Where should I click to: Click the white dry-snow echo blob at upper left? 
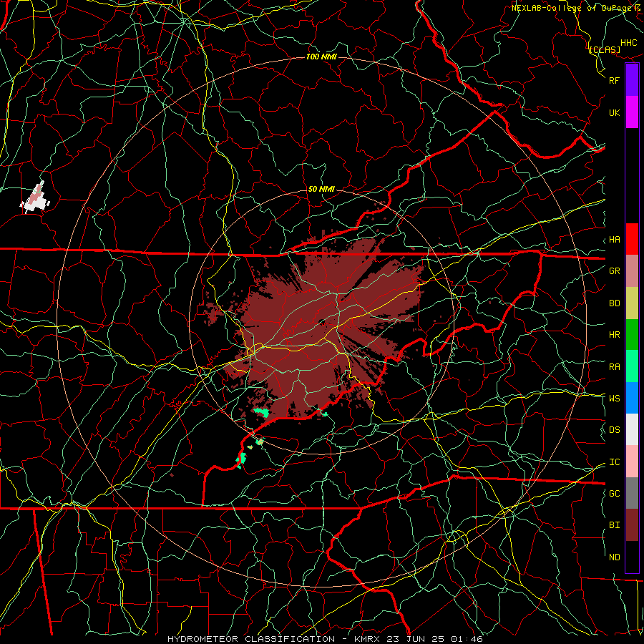35,198
